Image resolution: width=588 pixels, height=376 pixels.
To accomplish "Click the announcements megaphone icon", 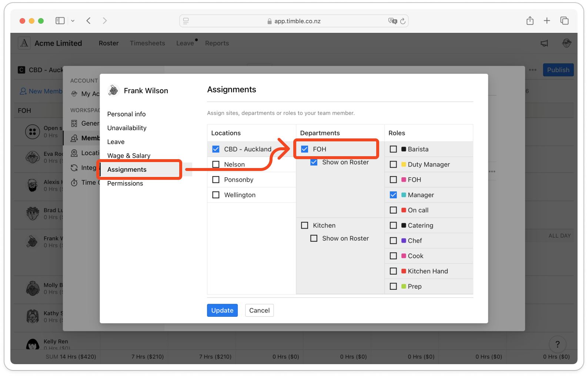I will click(x=544, y=43).
